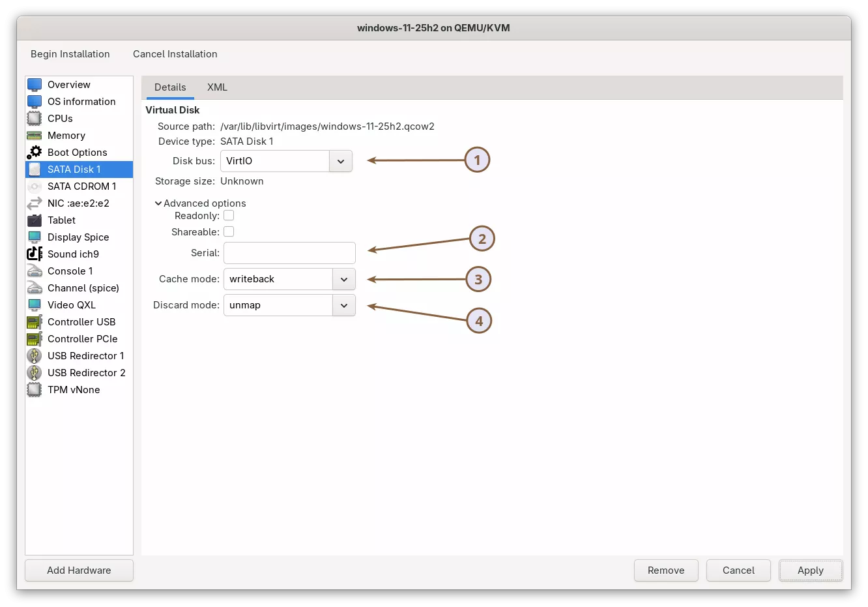Click the SATA Disk 1 drive icon

click(35, 170)
